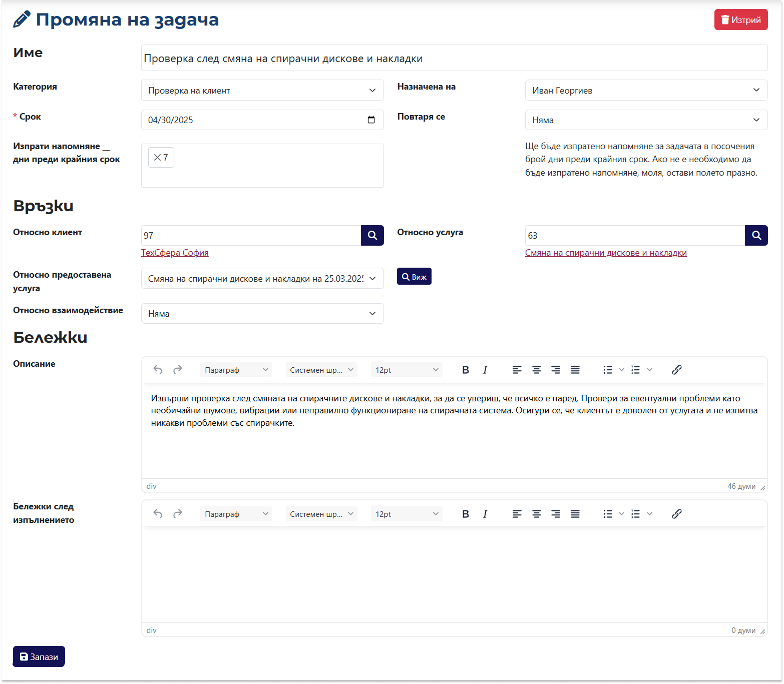
Task: Open the ТехСфера София client link
Action: tap(175, 253)
